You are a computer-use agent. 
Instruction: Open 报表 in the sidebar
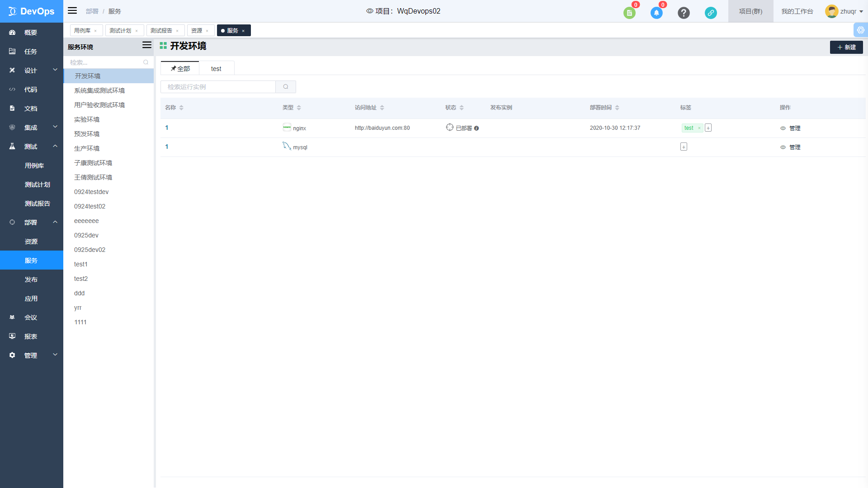point(32,336)
